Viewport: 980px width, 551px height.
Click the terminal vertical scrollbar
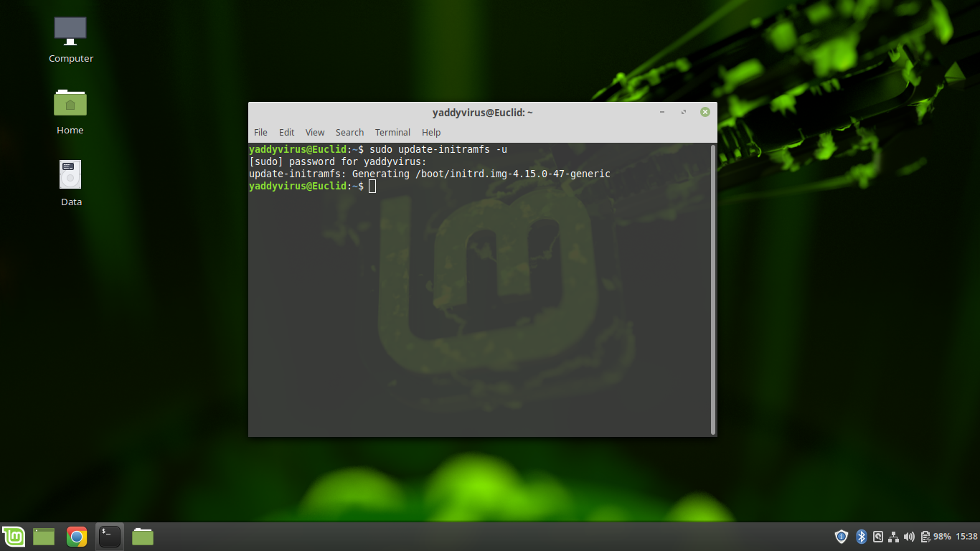coord(712,289)
